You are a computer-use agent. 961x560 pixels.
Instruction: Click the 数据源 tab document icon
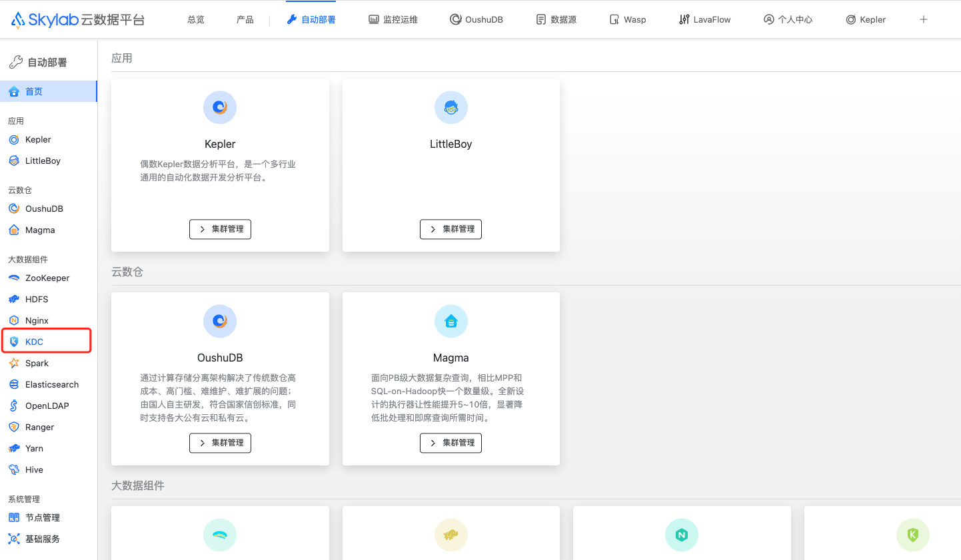(541, 20)
